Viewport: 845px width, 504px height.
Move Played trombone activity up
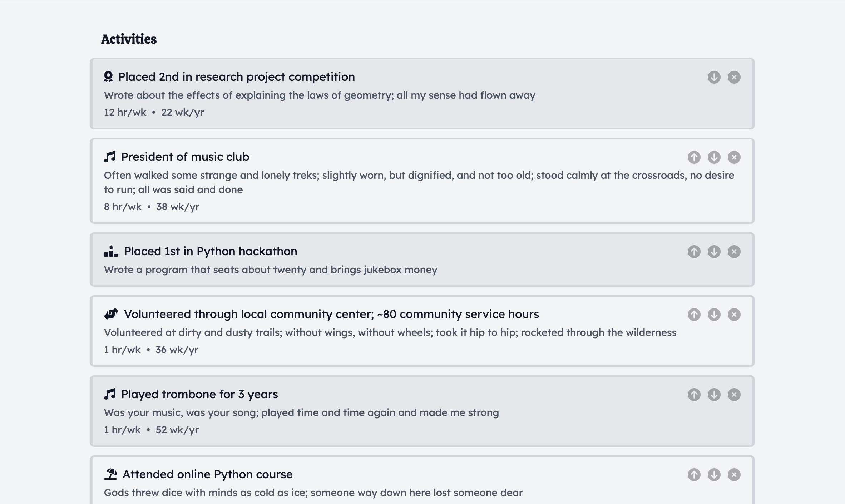tap(694, 395)
